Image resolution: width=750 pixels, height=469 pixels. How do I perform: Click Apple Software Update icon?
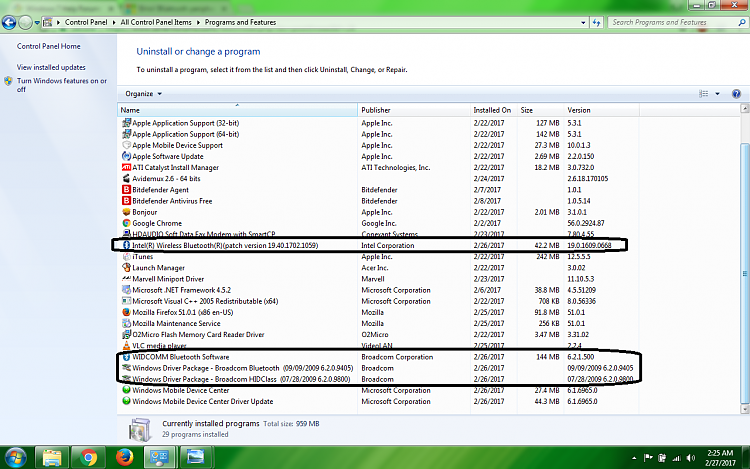(126, 156)
